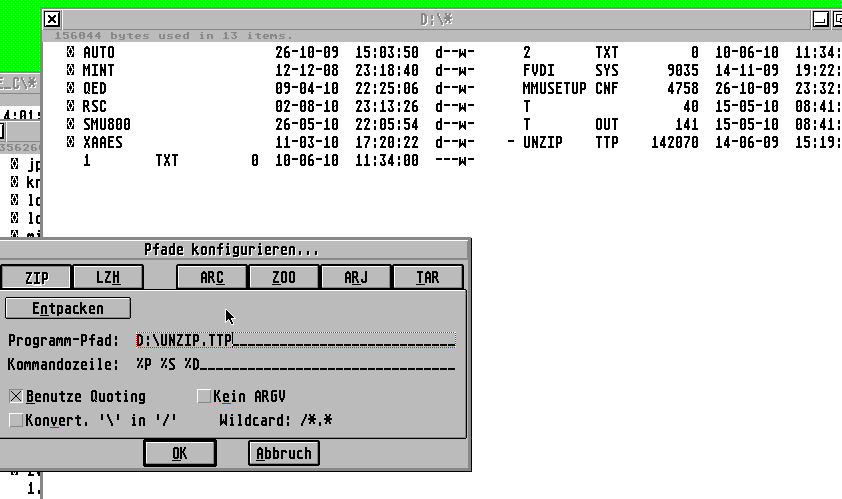Click the RSC folder icon
The width and height of the screenshot is (842, 499).
tap(71, 106)
